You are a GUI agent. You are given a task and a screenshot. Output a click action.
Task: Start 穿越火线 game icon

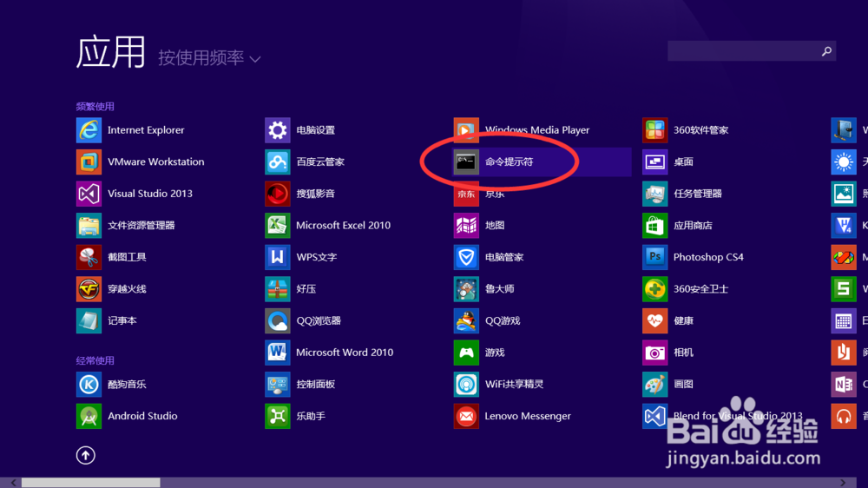[x=89, y=288]
